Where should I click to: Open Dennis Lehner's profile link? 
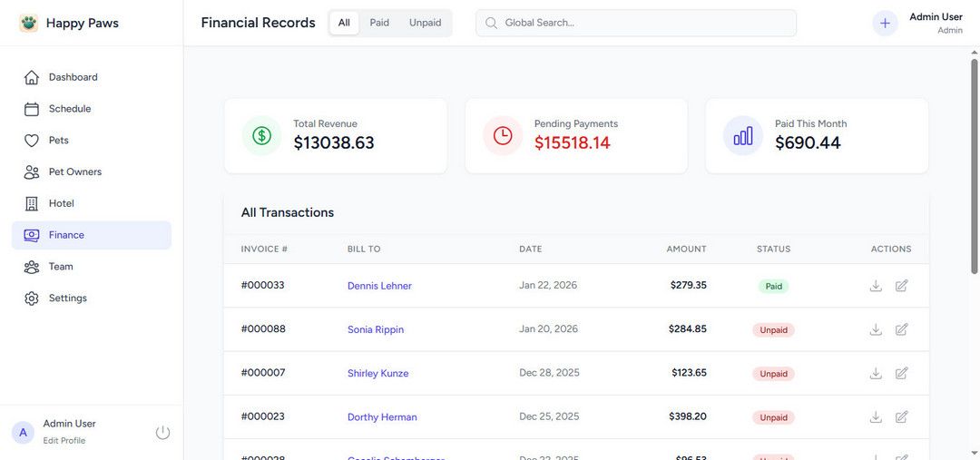379,286
